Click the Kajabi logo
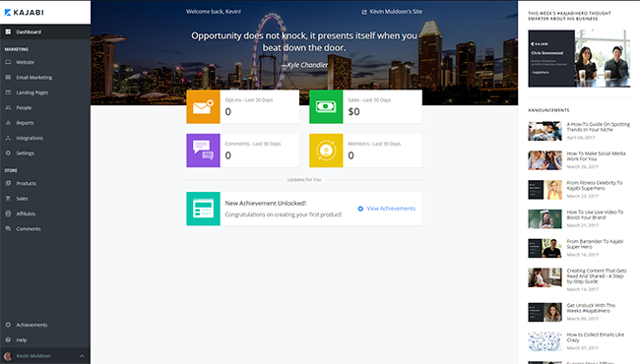This screenshot has width=640, height=364. tap(24, 12)
